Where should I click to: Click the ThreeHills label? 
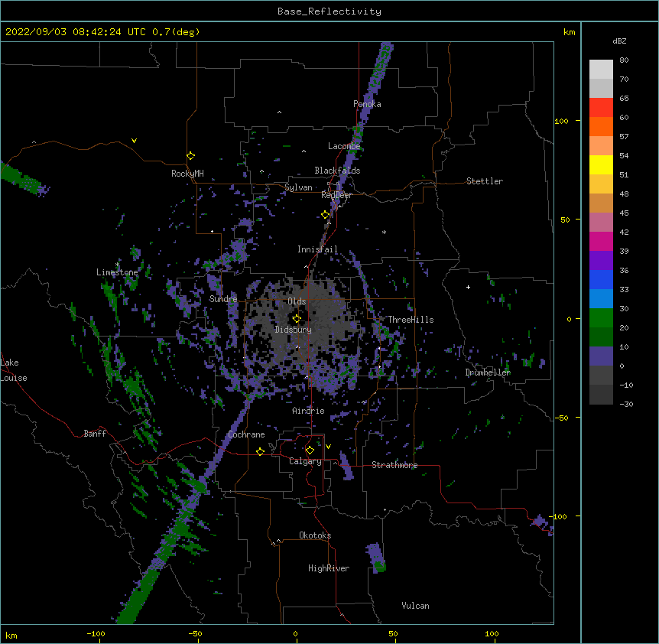[x=411, y=320]
